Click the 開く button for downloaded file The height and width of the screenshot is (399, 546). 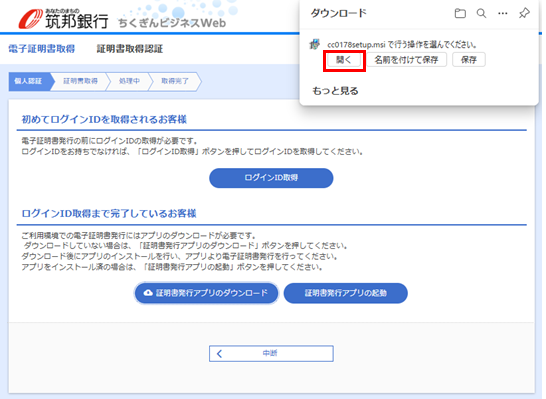pyautogui.click(x=344, y=60)
